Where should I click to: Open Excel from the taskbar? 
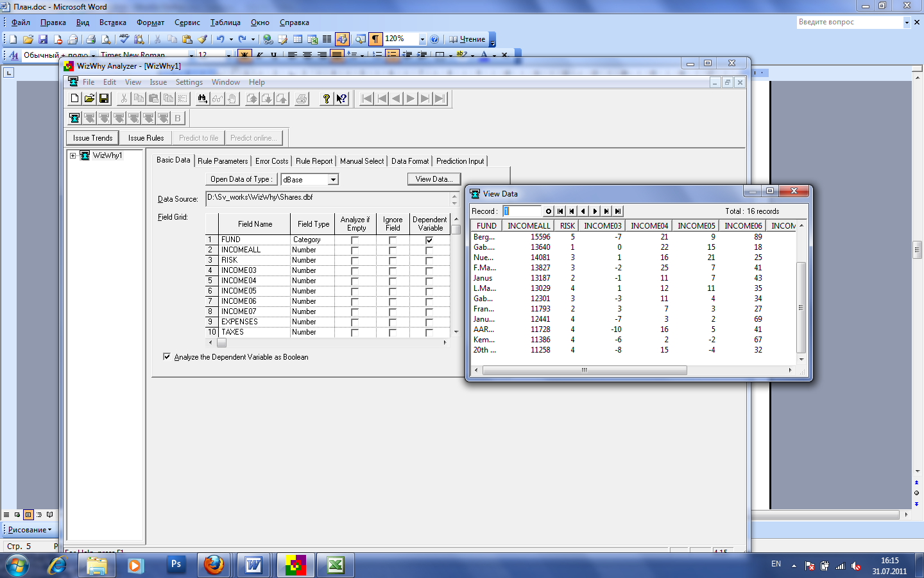(x=335, y=565)
